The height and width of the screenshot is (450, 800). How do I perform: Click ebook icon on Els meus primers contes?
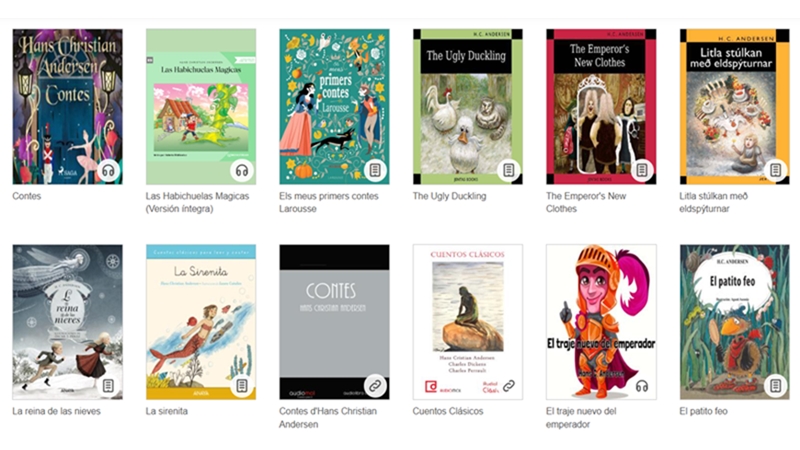[x=375, y=170]
